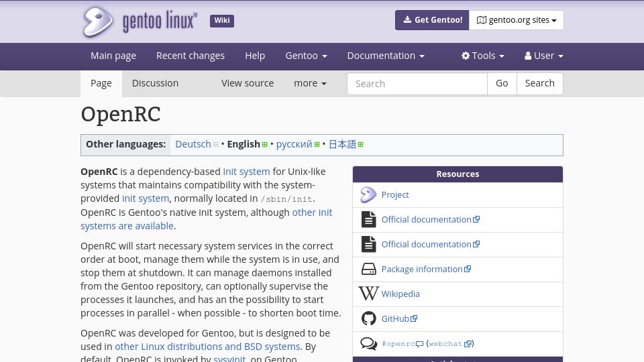Switch language to русский

(x=294, y=145)
